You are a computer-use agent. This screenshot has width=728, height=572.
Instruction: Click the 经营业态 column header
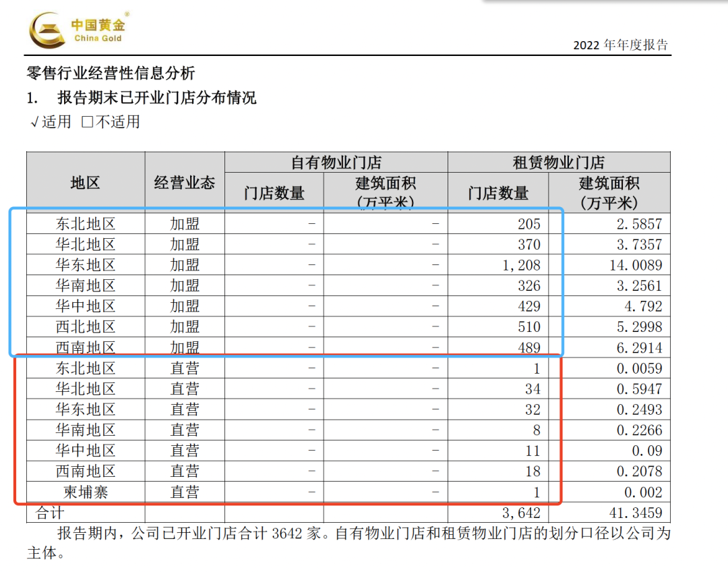point(184,183)
